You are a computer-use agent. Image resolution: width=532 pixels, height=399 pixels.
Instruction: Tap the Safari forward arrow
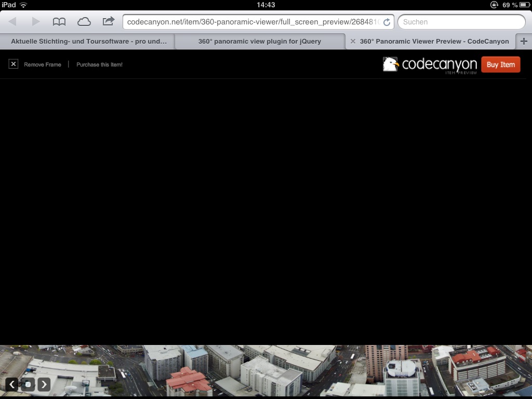(x=35, y=22)
